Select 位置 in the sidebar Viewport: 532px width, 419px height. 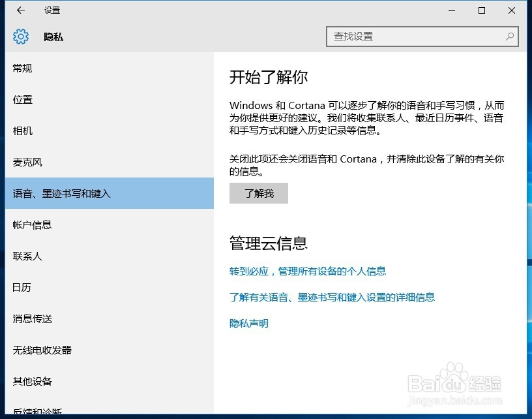(x=110, y=99)
